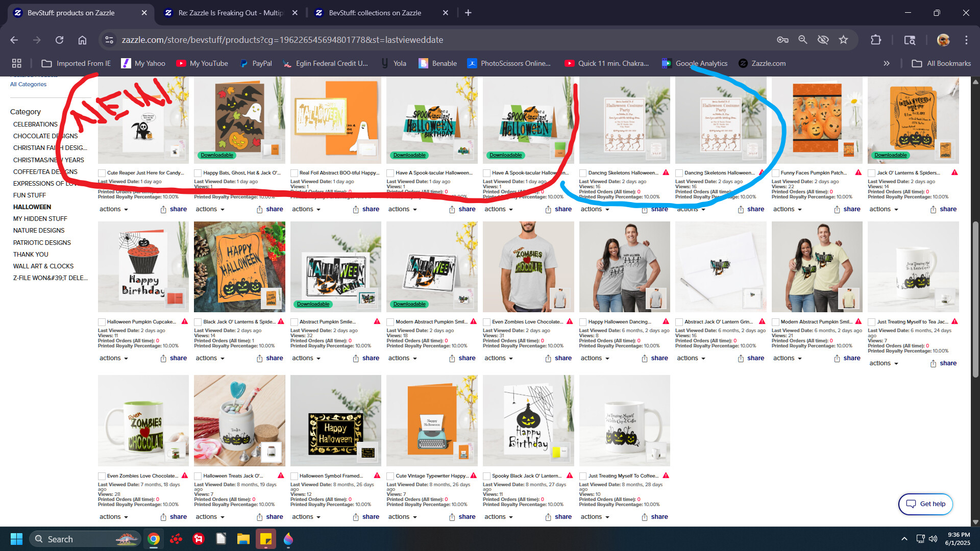Check the Cute Reaper product checkbox

(x=102, y=173)
